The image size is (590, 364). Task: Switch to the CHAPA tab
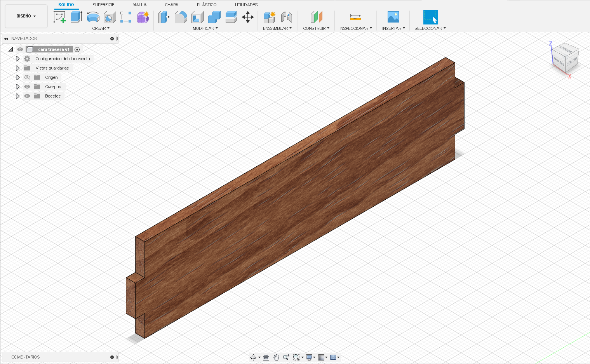171,5
